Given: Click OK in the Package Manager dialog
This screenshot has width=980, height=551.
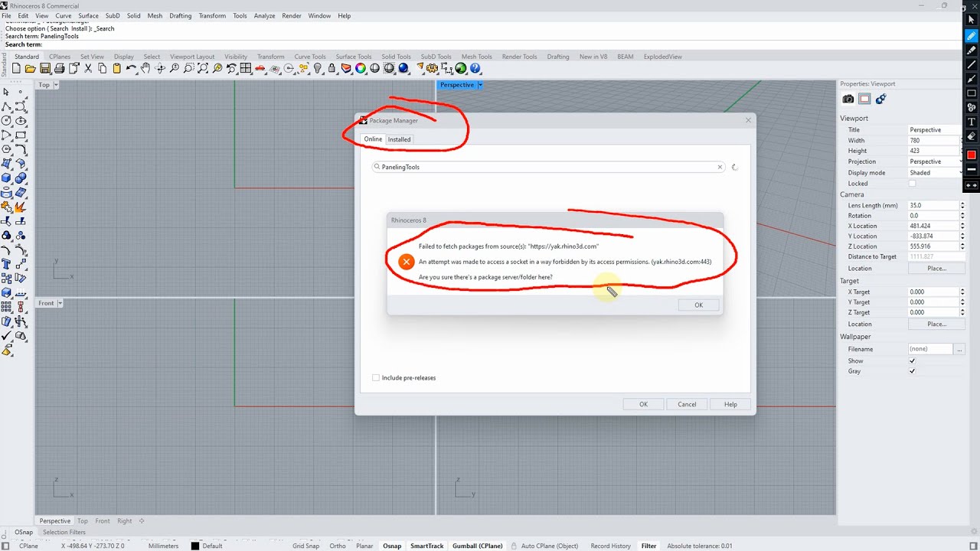Looking at the screenshot, I should [x=643, y=404].
